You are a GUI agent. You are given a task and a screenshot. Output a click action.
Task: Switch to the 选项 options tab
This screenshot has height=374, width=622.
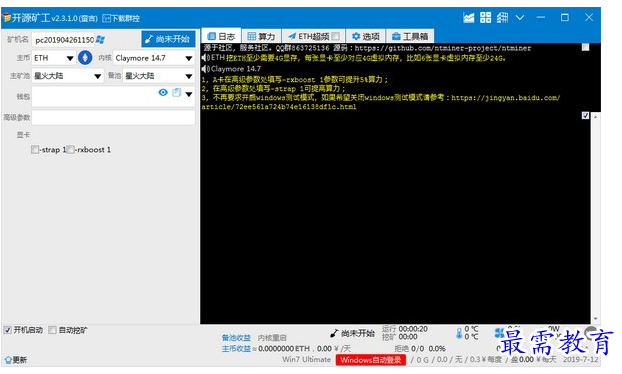pos(365,36)
